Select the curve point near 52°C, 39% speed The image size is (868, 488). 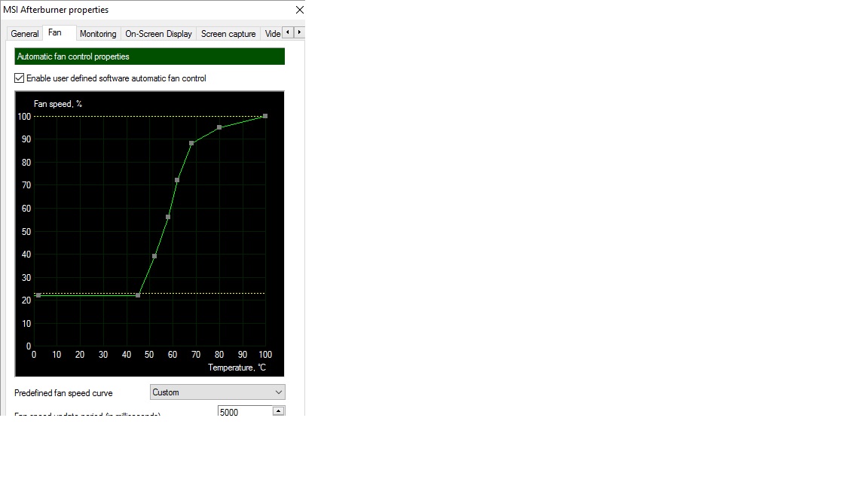pyautogui.click(x=154, y=256)
